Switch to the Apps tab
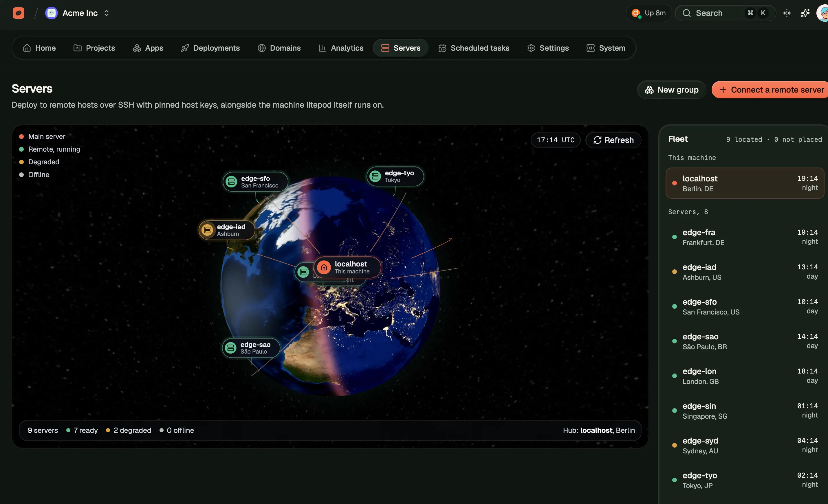Image resolution: width=828 pixels, height=504 pixels. click(x=148, y=48)
